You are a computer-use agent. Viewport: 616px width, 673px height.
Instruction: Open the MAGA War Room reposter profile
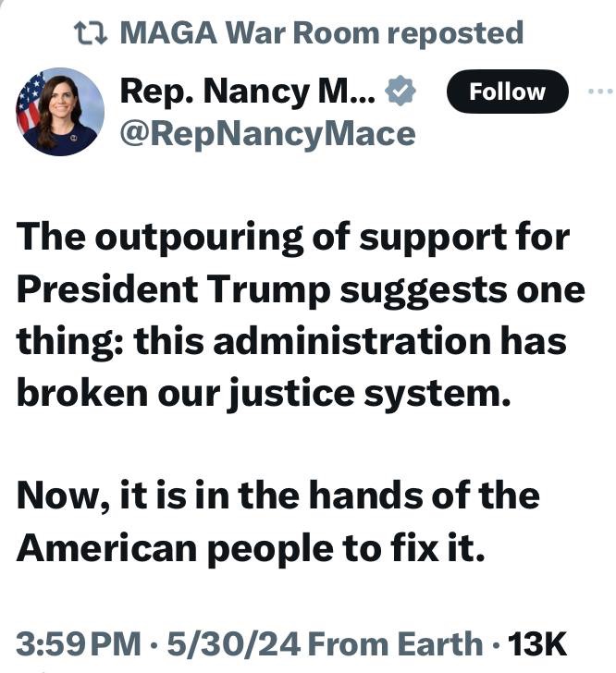pyautogui.click(x=250, y=34)
